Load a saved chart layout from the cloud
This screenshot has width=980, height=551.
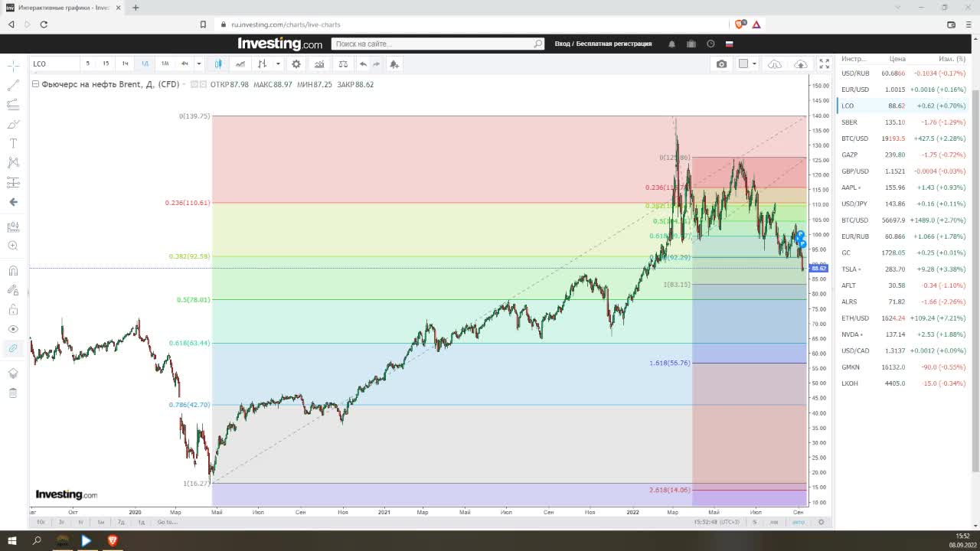(775, 64)
